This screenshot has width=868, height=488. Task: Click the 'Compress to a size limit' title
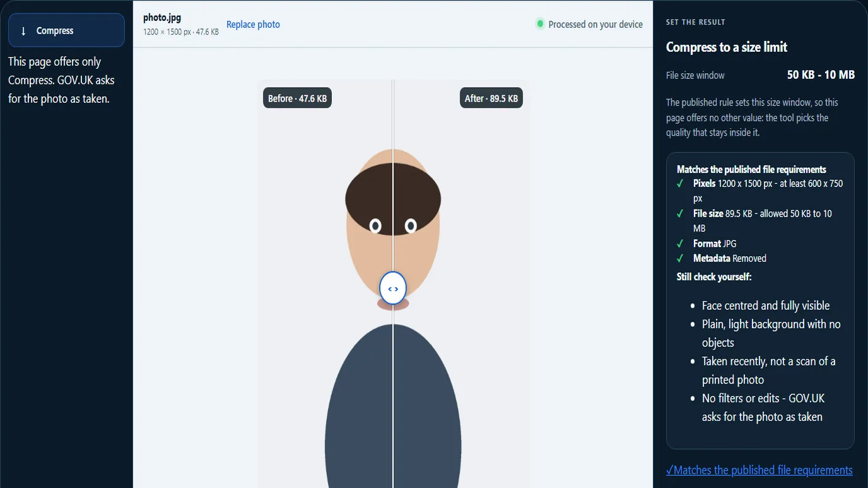click(x=727, y=47)
